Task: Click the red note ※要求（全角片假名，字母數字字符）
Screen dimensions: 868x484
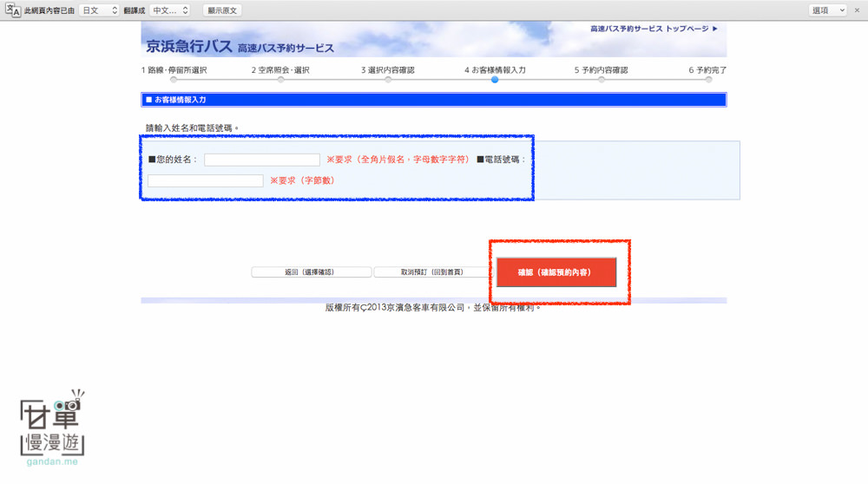Action: pyautogui.click(x=398, y=160)
